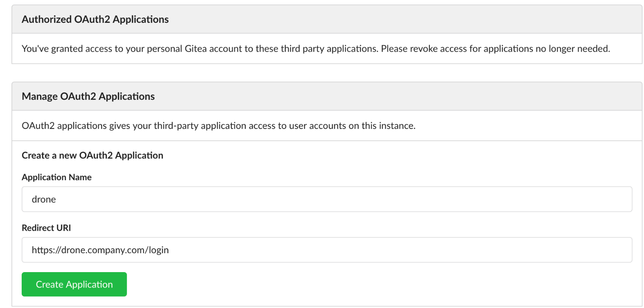Place cursor on the 'drone' text
Image resolution: width=644 pixels, height=308 pixels.
[x=44, y=200]
